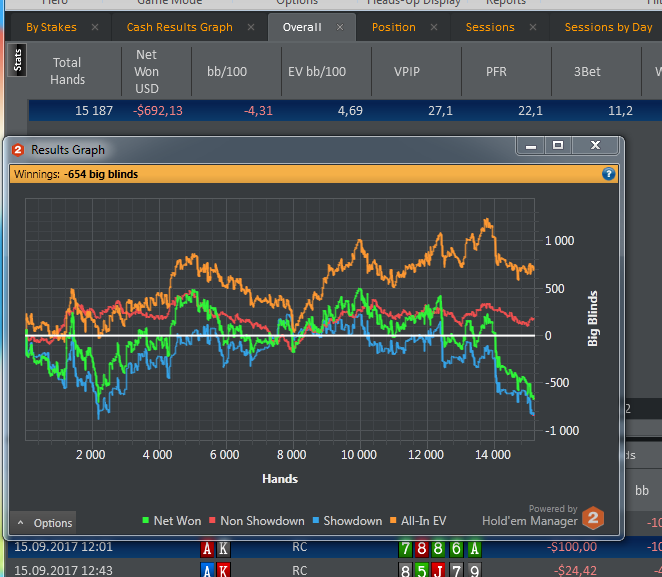Toggle the Net Won green legend swatch

[x=146, y=520]
